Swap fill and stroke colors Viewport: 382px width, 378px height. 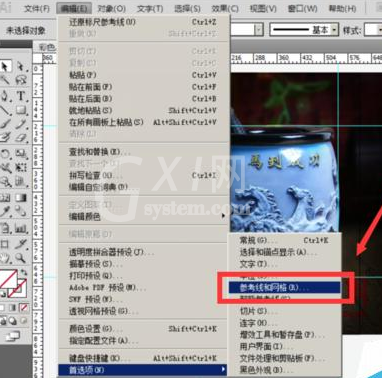tap(23, 273)
